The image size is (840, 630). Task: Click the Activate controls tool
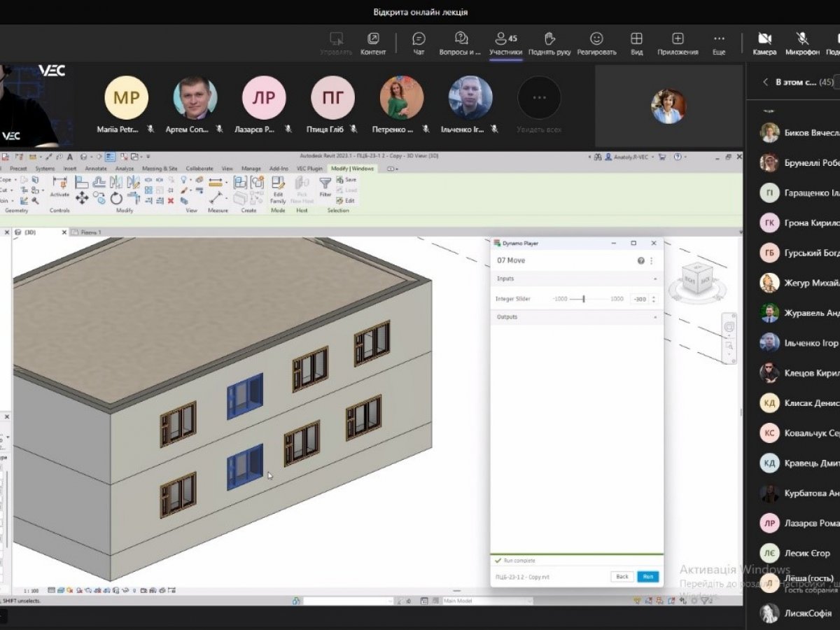[x=59, y=187]
